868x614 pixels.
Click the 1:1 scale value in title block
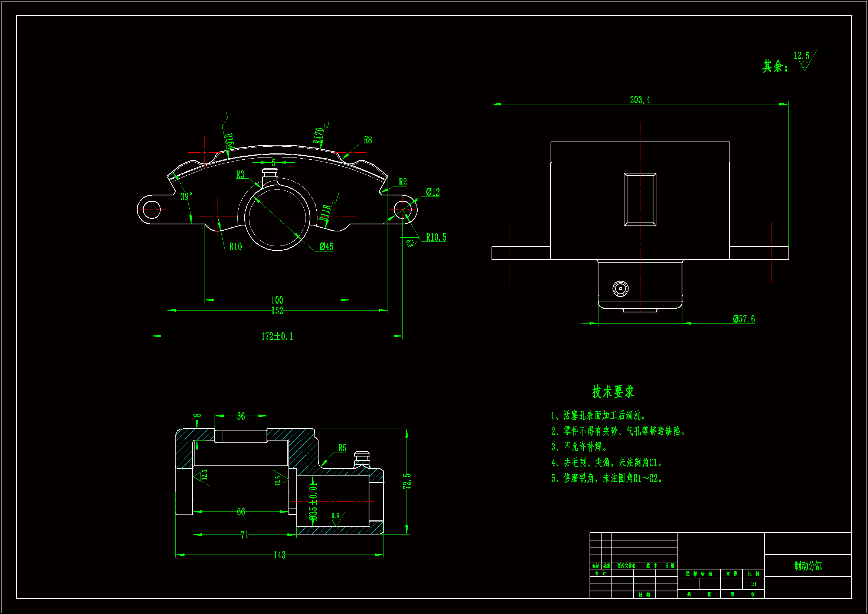pos(753,584)
